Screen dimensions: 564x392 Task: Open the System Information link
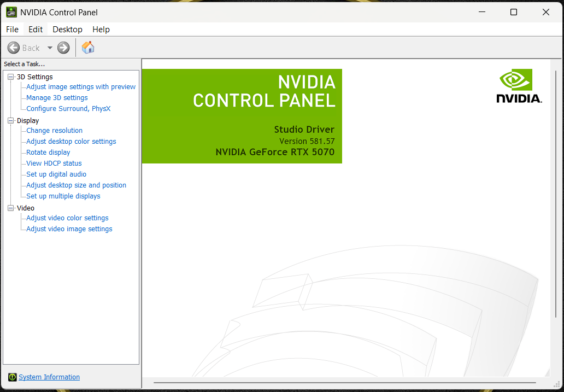[49, 377]
